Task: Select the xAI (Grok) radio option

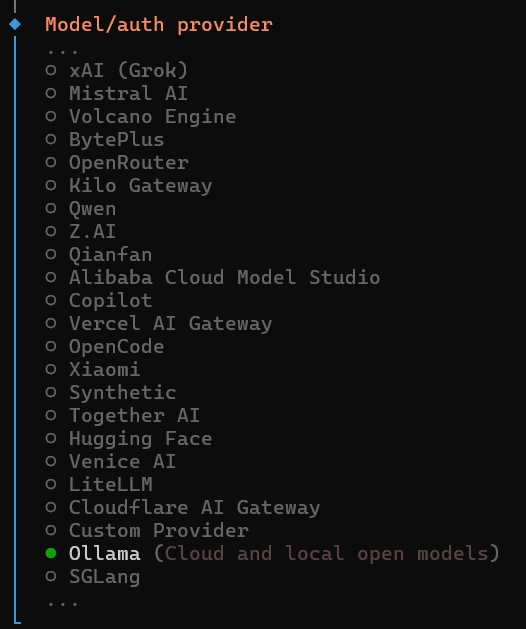Action: pos(116,71)
